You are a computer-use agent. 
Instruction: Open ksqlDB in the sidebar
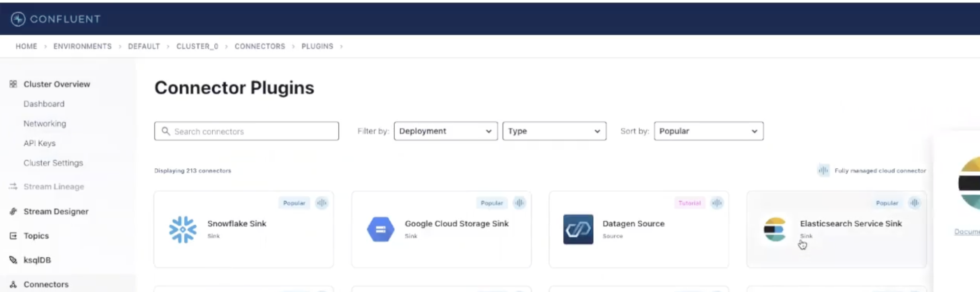[x=37, y=260]
